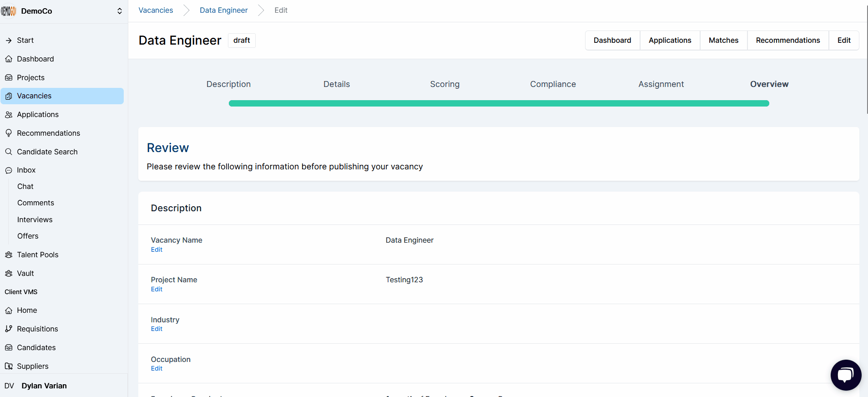Open the vacancy Dashboard button
This screenshot has height=397, width=868.
(x=612, y=41)
